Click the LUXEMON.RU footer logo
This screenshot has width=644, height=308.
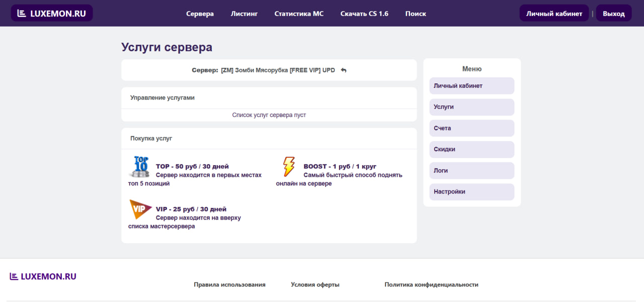coord(43,276)
